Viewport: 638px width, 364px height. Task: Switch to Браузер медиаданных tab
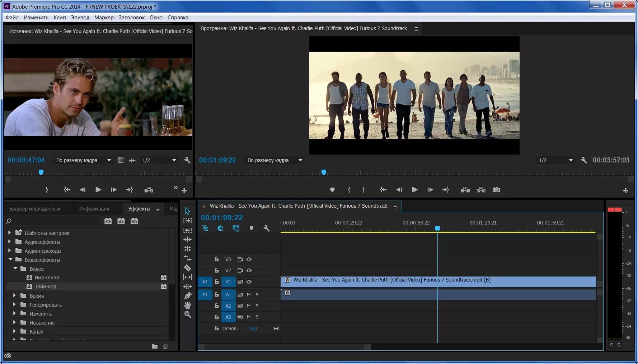coord(35,209)
